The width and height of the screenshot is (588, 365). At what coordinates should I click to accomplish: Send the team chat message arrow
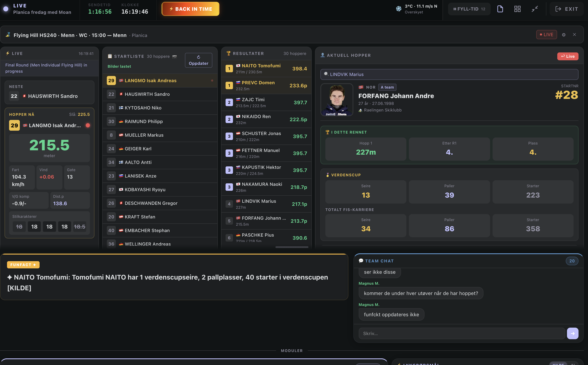(x=573, y=333)
